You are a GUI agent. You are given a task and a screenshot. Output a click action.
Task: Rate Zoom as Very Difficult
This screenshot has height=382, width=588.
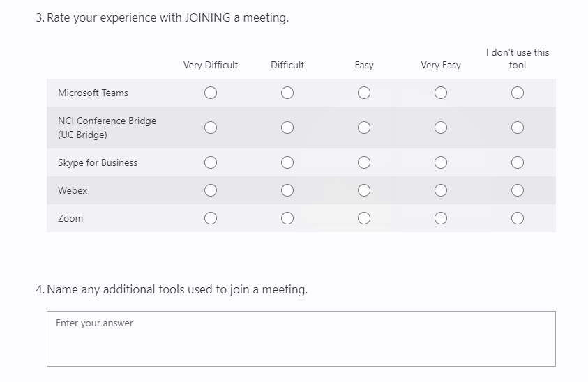click(x=211, y=218)
